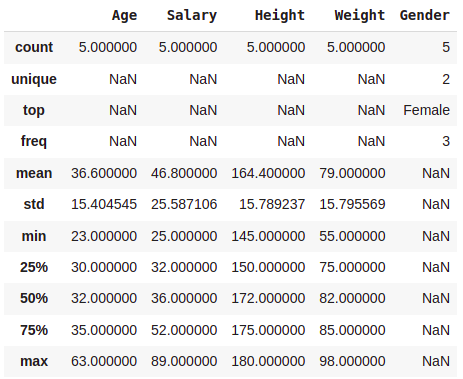This screenshot has width=463, height=379.
Task: Select the Height column header
Action: tap(280, 16)
